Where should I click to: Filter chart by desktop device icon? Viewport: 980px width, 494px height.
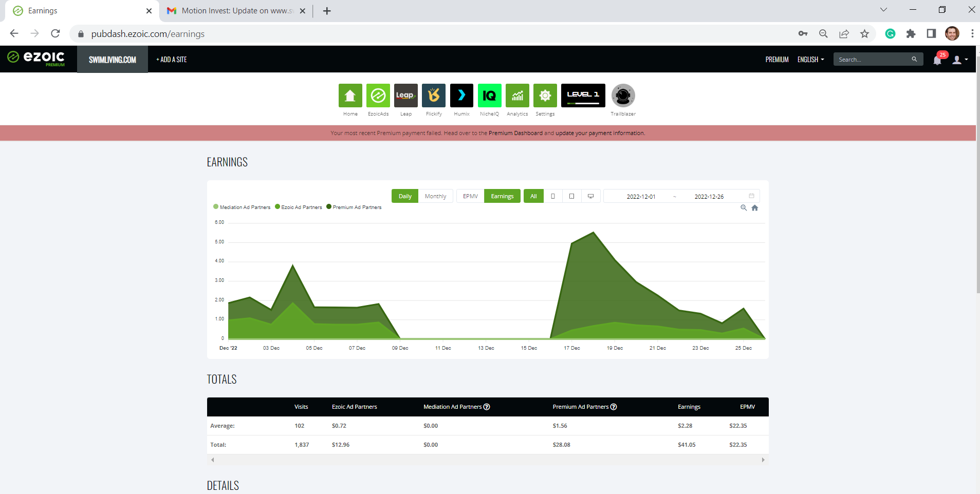coord(591,196)
